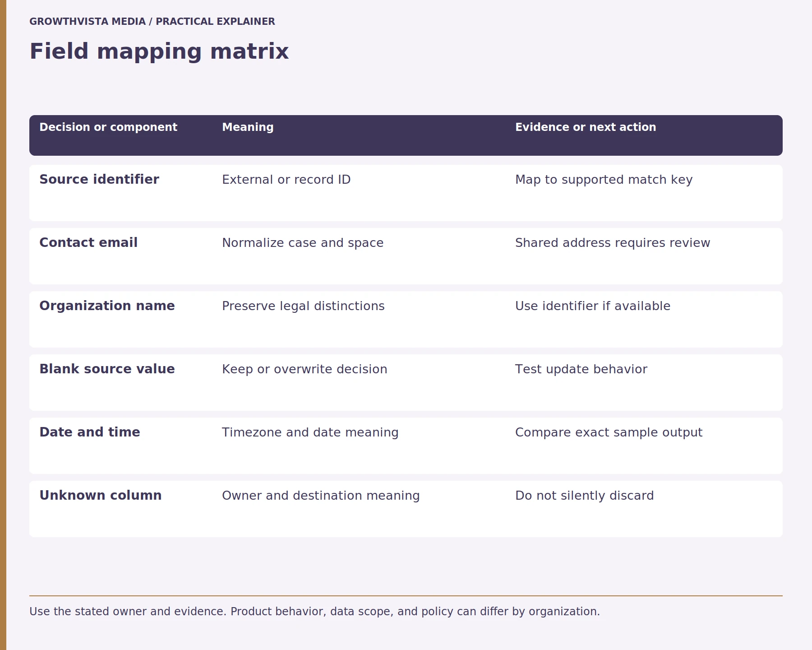812x650 pixels.
Task: Click 'Timezone and date meaning' cell
Action: coord(310,432)
